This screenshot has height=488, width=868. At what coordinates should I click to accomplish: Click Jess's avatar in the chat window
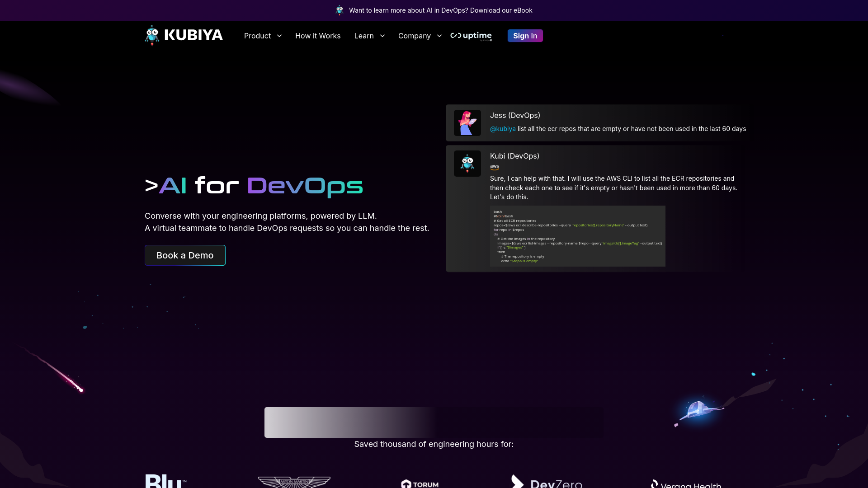[x=467, y=122]
